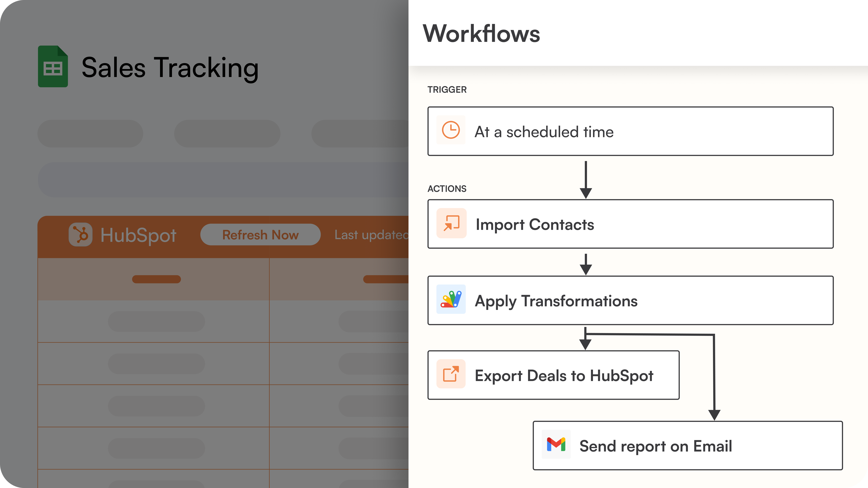Click the clock icon on the trigger step
The width and height of the screenshot is (868, 488).
pos(451,130)
